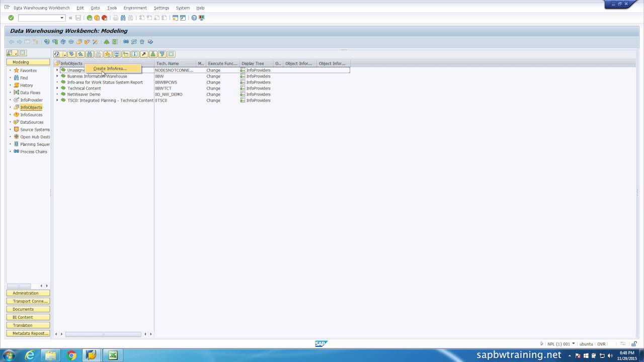The width and height of the screenshot is (644, 362).
Task: Click the BI Content section button
Action: 28,317
